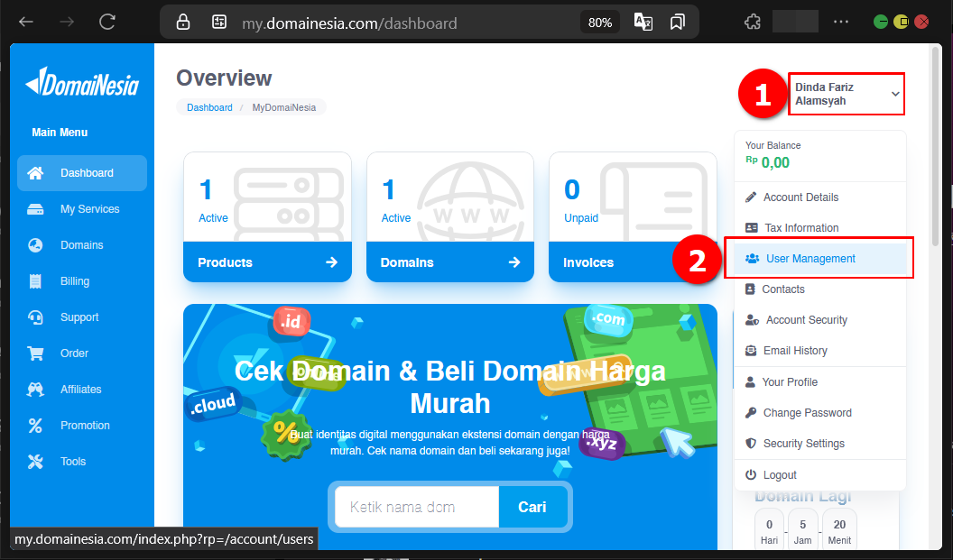Click the browser back arrow
This screenshot has height=560, width=953.
pos(26,23)
